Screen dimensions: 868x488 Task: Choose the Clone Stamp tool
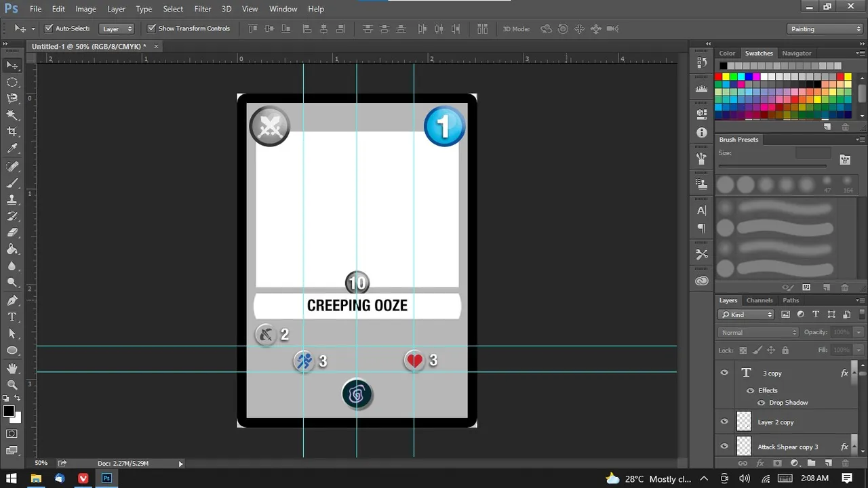tap(12, 200)
